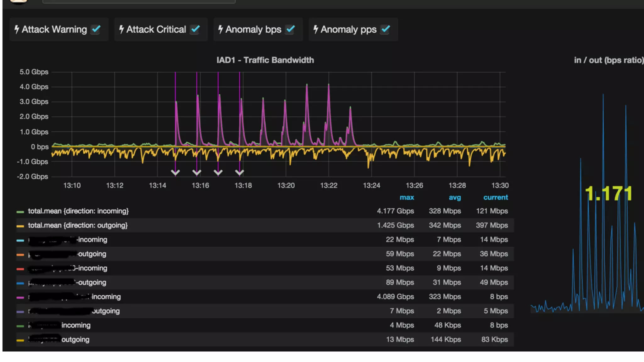Click yellow swatch for total.mean outgoing series
The image size is (644, 362).
click(x=20, y=226)
